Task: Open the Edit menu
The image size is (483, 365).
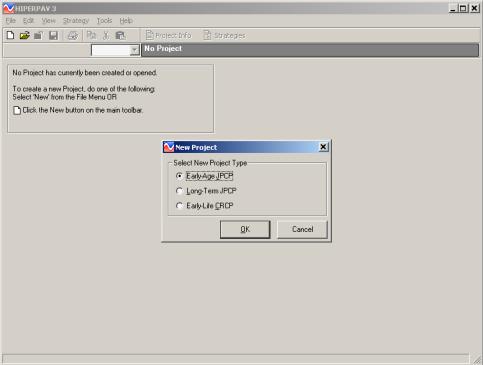Action: point(28,21)
